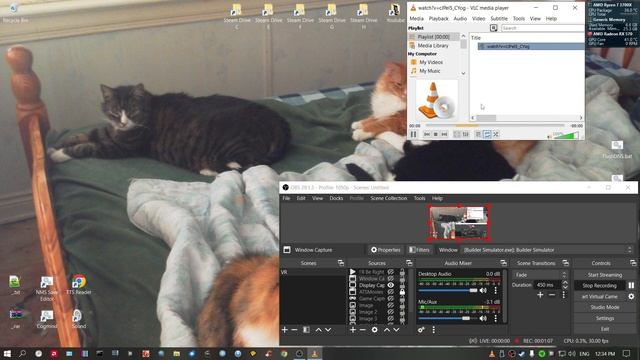Image resolution: width=640 pixels, height=360 pixels.
Task: Move scene down in OBS Scenes panel
Action: [328, 330]
